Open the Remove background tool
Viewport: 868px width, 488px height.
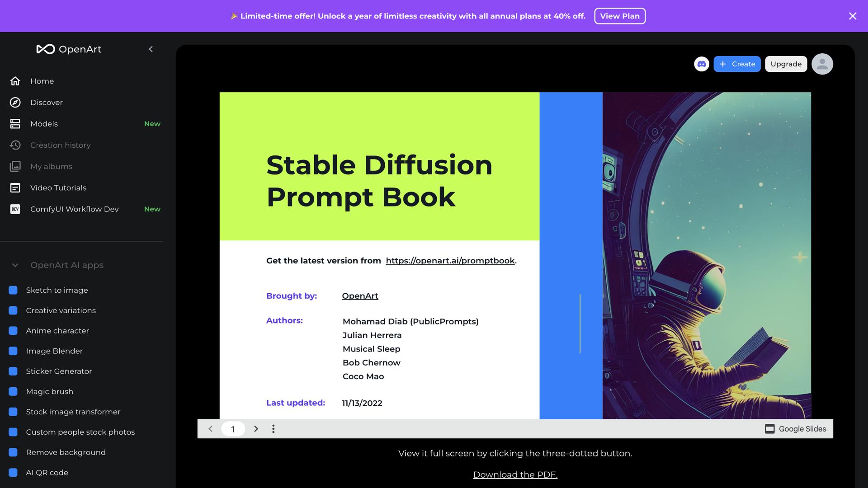(x=66, y=452)
